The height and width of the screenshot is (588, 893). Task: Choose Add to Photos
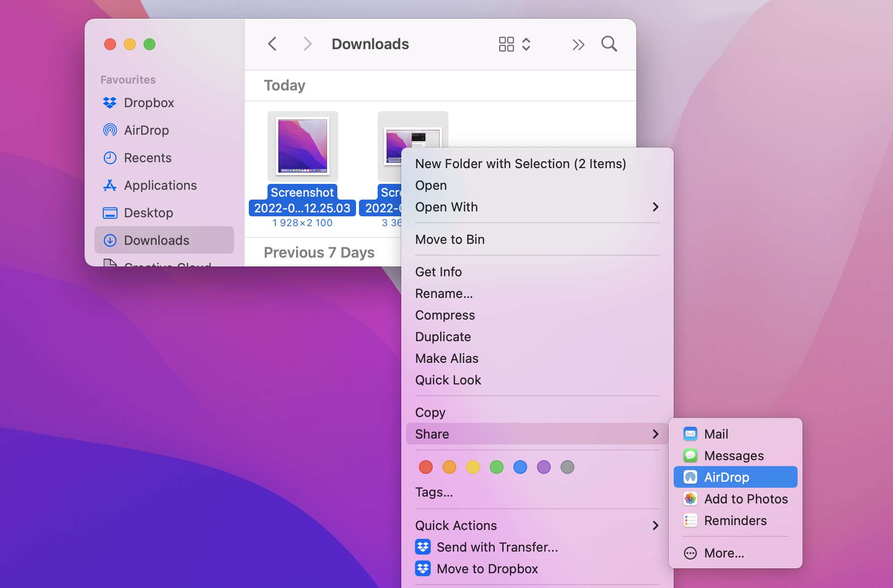736,499
